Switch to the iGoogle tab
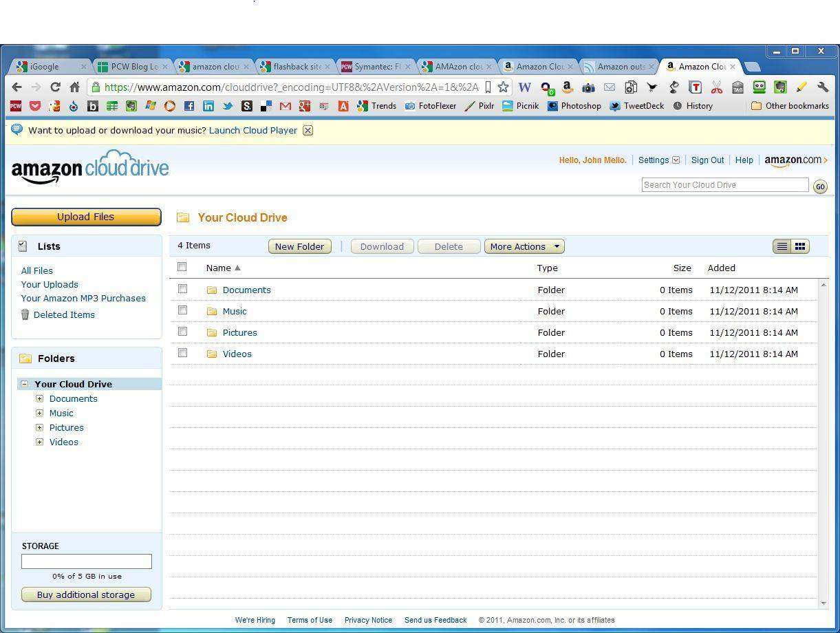Viewport: 840px width, 633px height. (x=52, y=67)
